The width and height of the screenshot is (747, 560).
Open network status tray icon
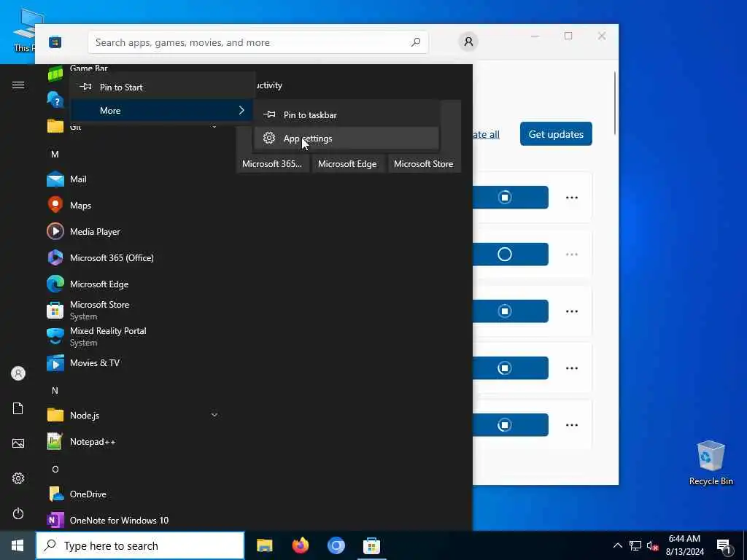click(x=635, y=545)
